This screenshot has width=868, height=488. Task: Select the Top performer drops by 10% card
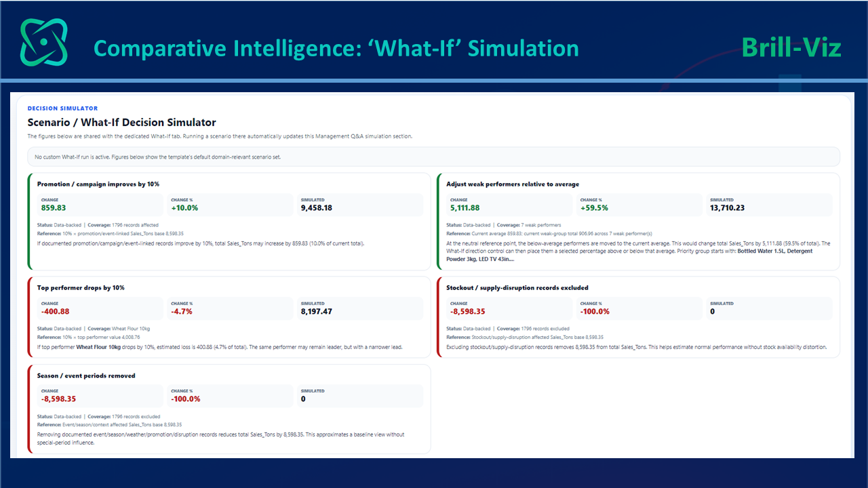click(x=229, y=317)
